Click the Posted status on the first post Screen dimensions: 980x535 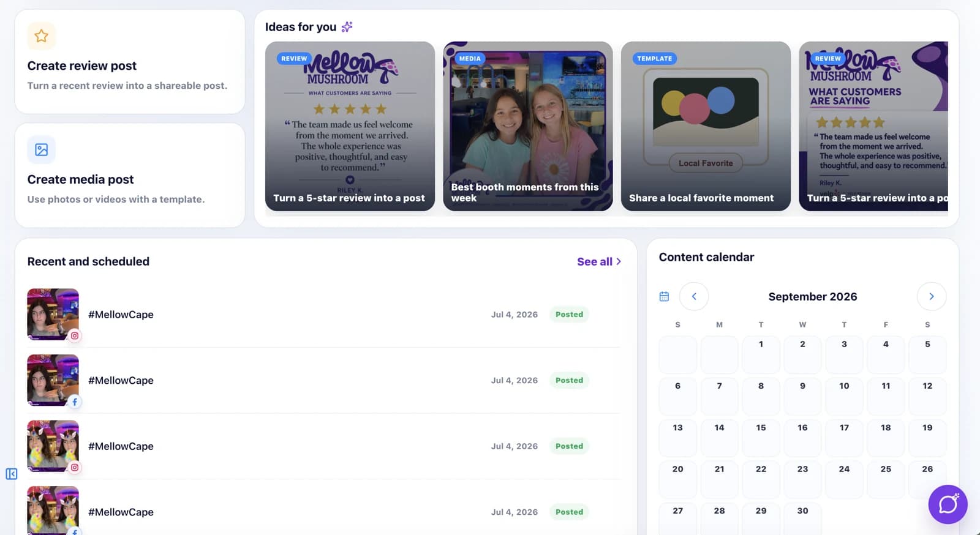(x=569, y=314)
